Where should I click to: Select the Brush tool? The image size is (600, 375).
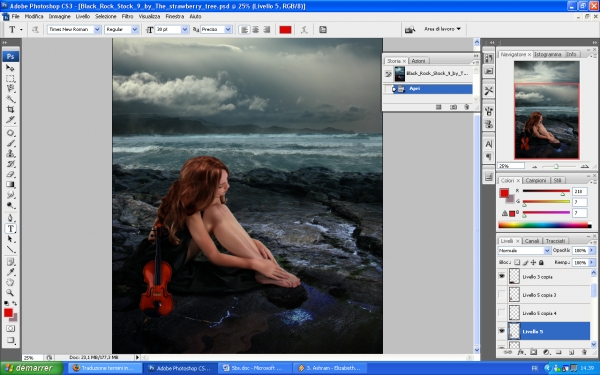coord(10,143)
